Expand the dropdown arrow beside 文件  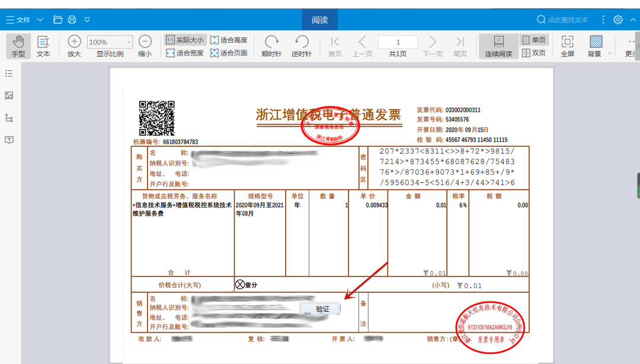pos(40,20)
